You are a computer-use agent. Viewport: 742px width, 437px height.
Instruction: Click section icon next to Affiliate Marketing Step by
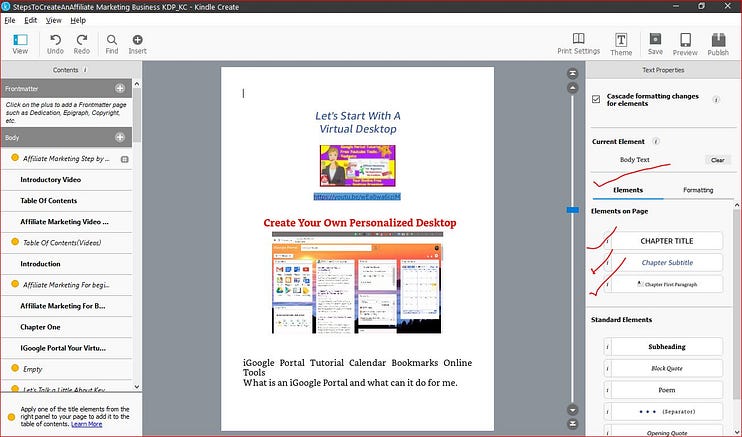click(x=124, y=159)
